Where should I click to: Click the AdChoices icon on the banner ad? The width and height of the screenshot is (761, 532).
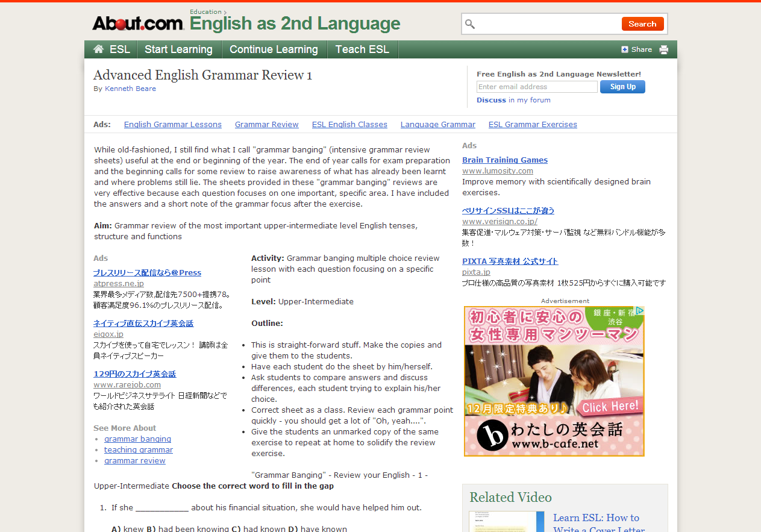point(639,311)
